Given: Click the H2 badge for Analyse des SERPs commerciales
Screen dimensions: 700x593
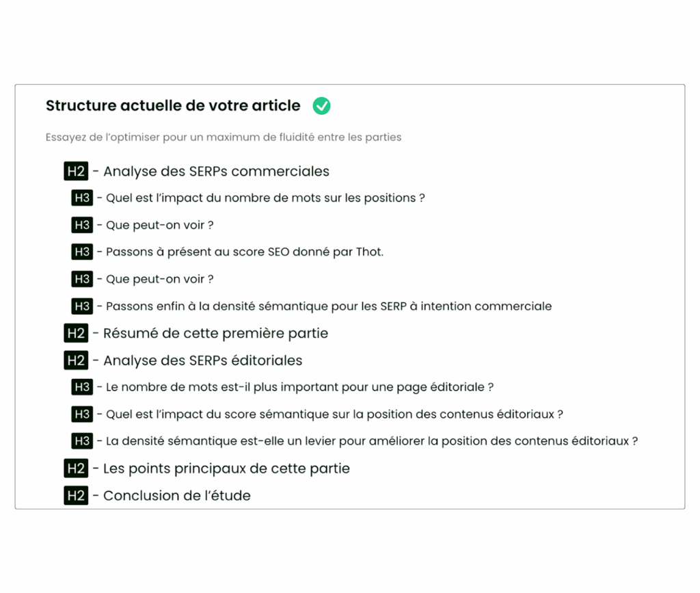Looking at the screenshot, I should [76, 172].
